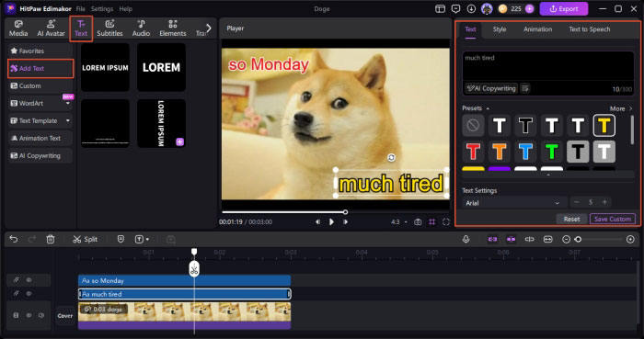Open the Favorites category
The width and height of the screenshot is (644, 339).
click(40, 51)
